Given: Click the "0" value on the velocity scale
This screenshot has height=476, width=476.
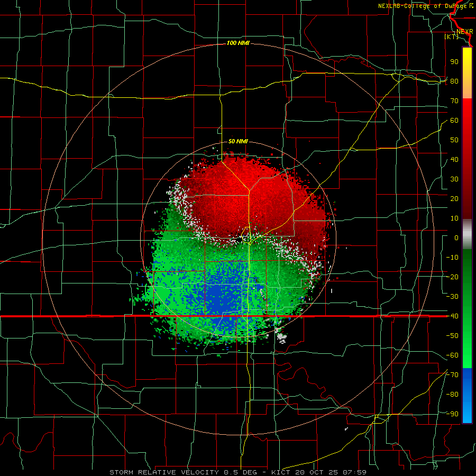Looking at the screenshot, I should (456, 238).
